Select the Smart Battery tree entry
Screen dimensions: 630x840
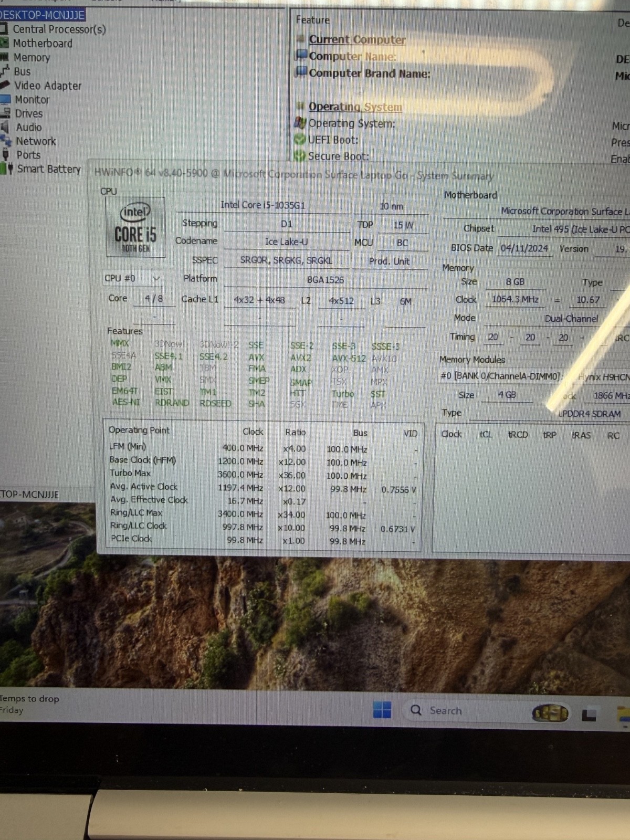point(49,169)
